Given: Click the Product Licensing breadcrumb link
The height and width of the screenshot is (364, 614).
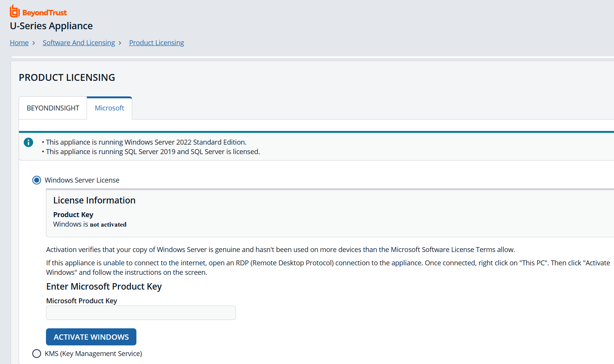Looking at the screenshot, I should pos(157,43).
